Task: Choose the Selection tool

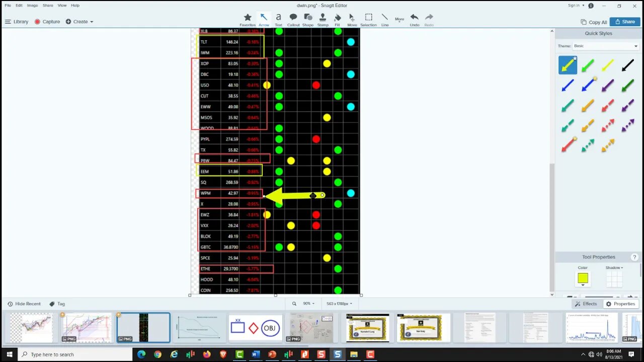Action: coord(368,19)
